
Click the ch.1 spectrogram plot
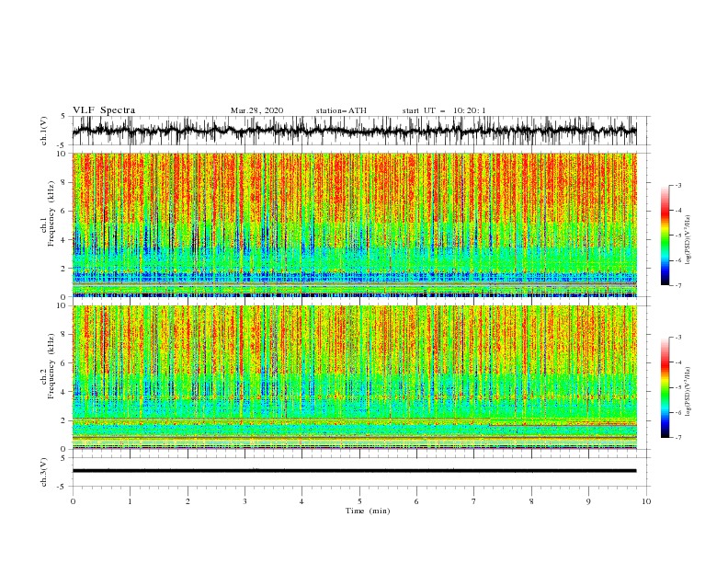(354, 224)
